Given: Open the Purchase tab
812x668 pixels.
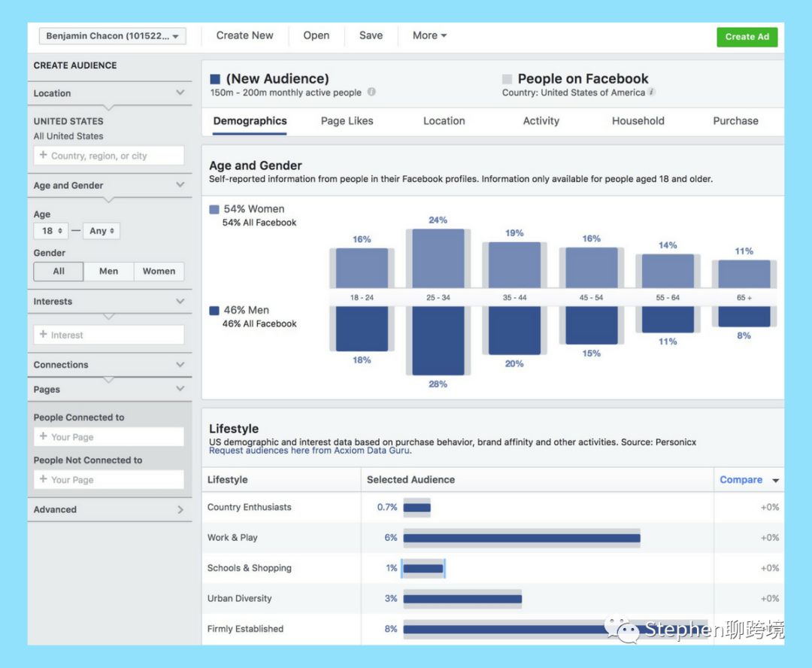Looking at the screenshot, I should (x=735, y=121).
